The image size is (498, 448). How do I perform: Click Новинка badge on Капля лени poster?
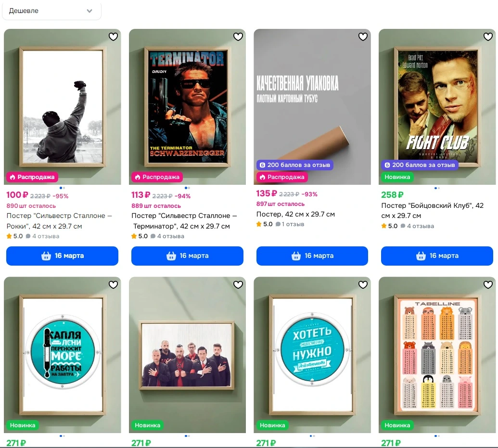click(x=22, y=425)
